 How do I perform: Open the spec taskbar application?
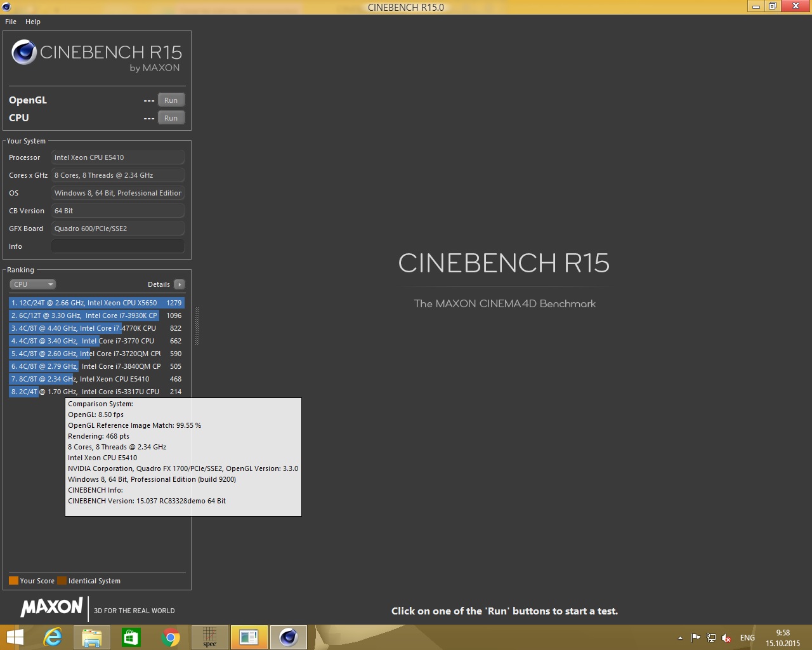tap(210, 637)
